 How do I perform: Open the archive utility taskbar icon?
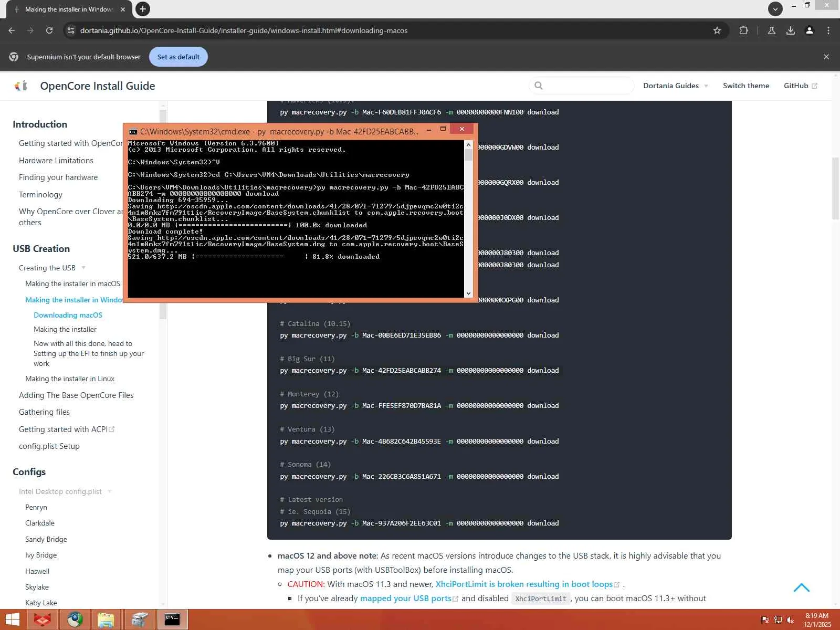click(x=140, y=620)
